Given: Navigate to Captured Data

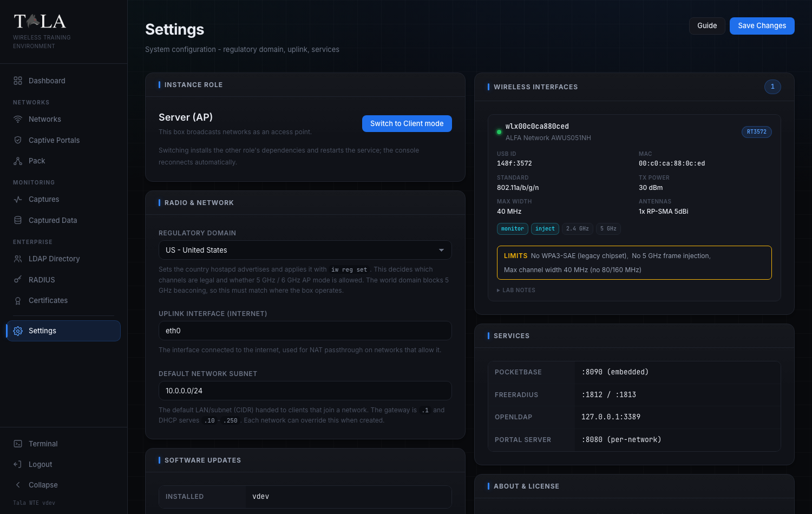Looking at the screenshot, I should click(63, 220).
